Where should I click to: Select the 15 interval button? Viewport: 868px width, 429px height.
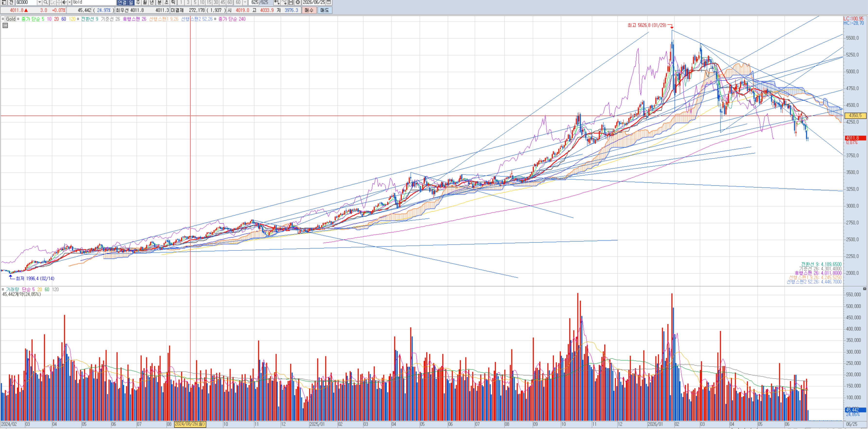click(209, 2)
